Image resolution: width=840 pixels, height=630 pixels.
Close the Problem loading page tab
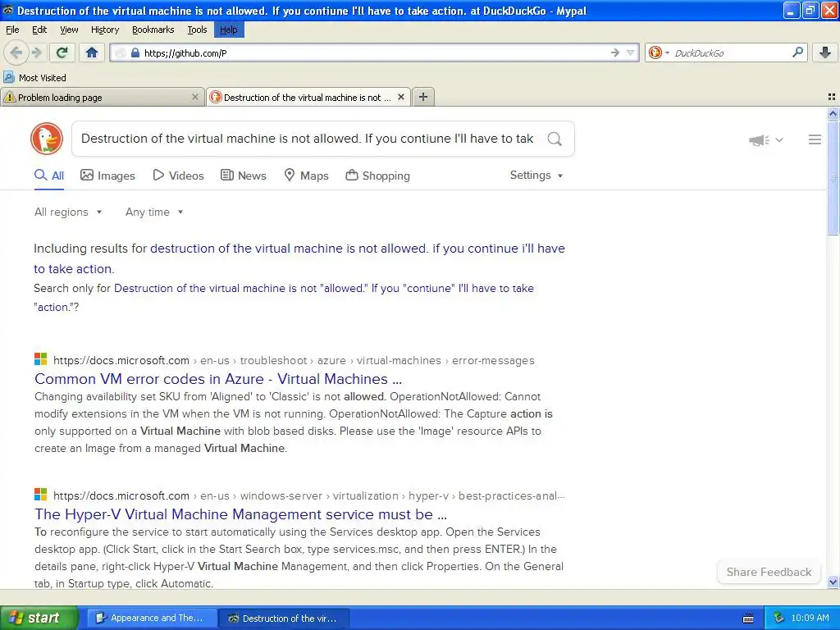coord(195,97)
